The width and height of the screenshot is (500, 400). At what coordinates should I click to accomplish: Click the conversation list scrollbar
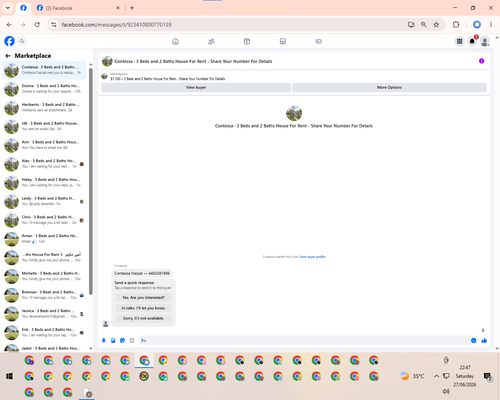point(91,182)
